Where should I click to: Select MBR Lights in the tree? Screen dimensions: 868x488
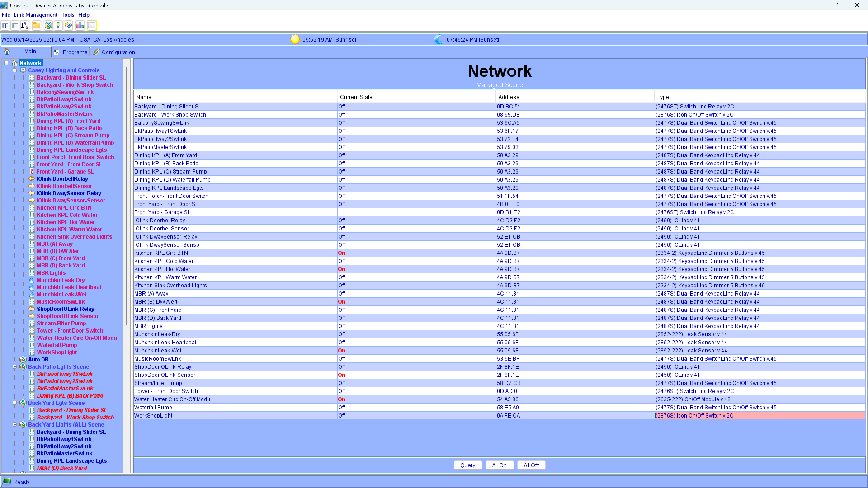(51, 273)
